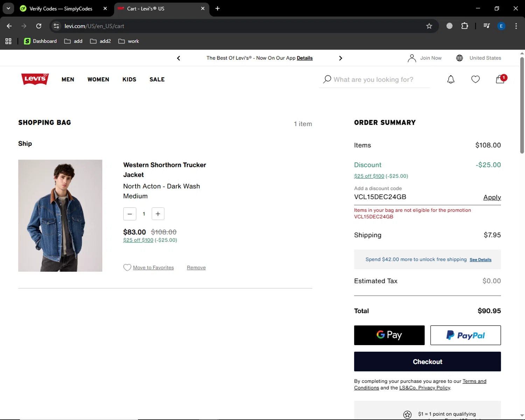Go back with browser back arrow
This screenshot has height=420, width=525.
pyautogui.click(x=9, y=26)
